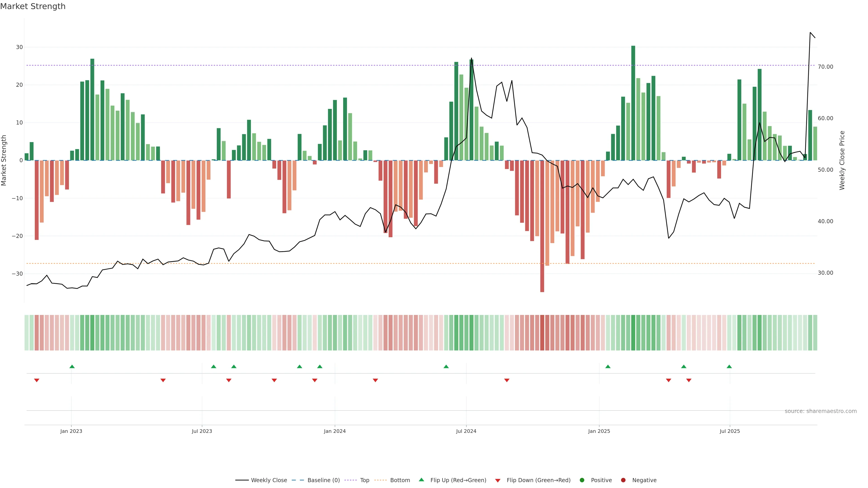Click the flip-up marker right after Jan 2025
The height and width of the screenshot is (488, 868).
[x=608, y=366]
